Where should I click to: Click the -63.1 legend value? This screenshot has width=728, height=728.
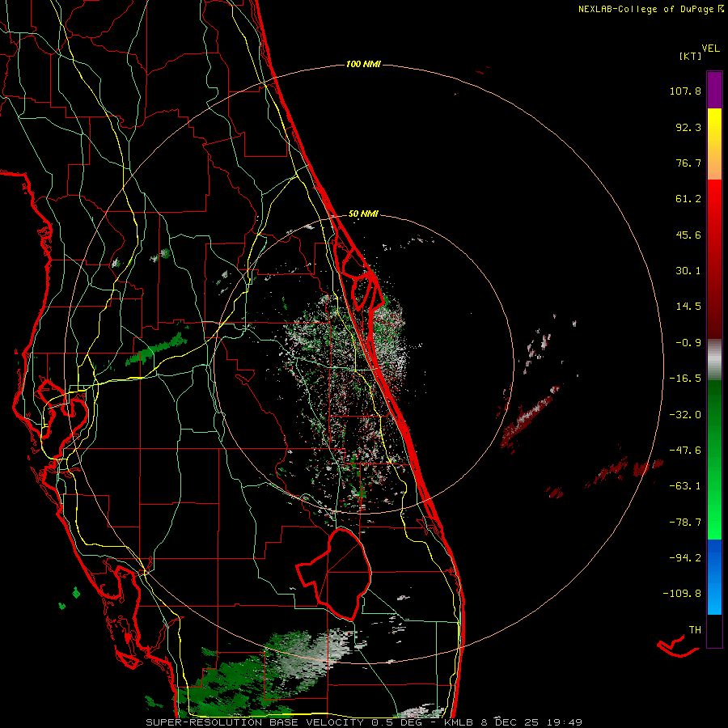[685, 486]
